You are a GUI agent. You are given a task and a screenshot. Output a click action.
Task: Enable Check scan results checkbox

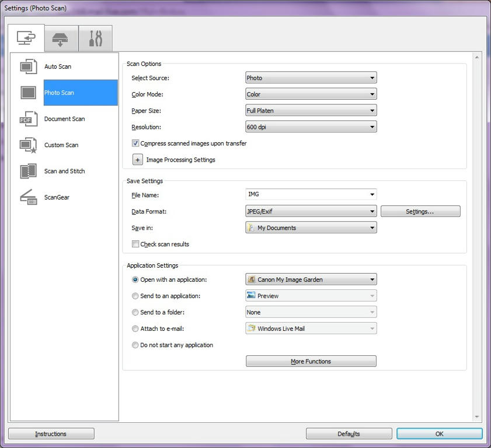[x=135, y=244]
